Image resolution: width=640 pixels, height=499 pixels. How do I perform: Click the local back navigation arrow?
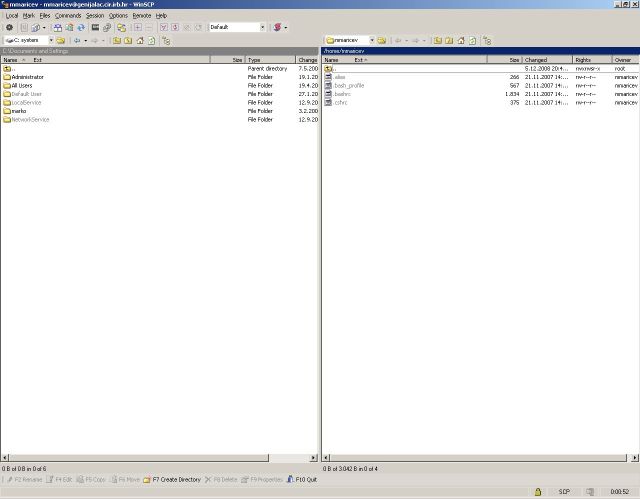[x=77, y=41]
